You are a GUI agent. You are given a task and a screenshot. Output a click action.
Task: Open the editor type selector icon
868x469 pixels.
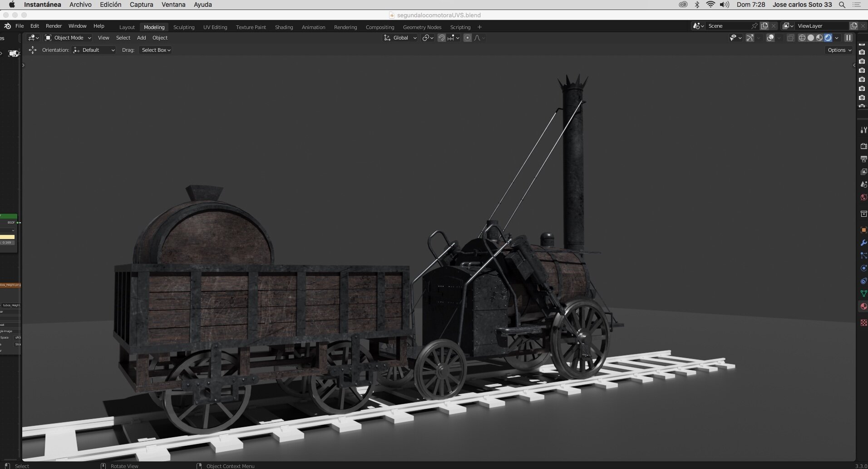(33, 38)
